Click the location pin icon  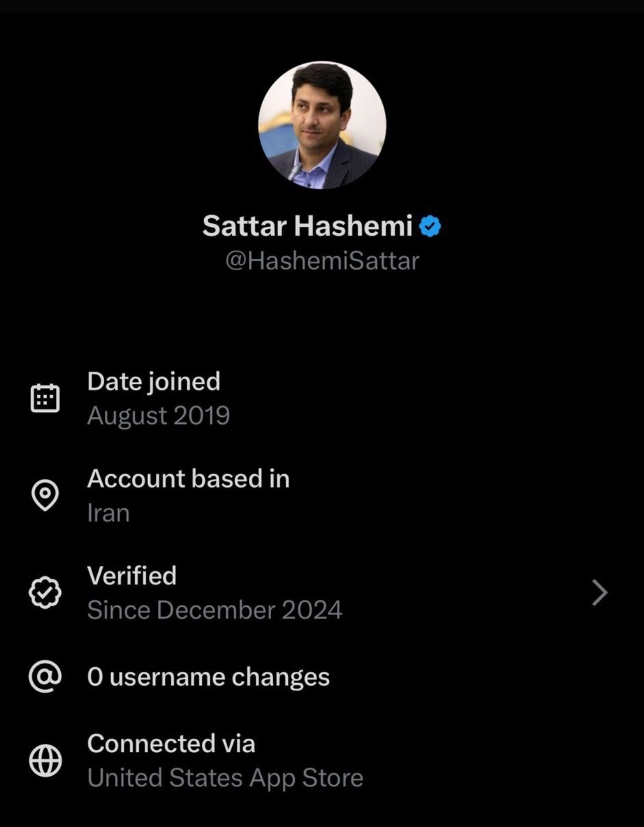pyautogui.click(x=45, y=495)
